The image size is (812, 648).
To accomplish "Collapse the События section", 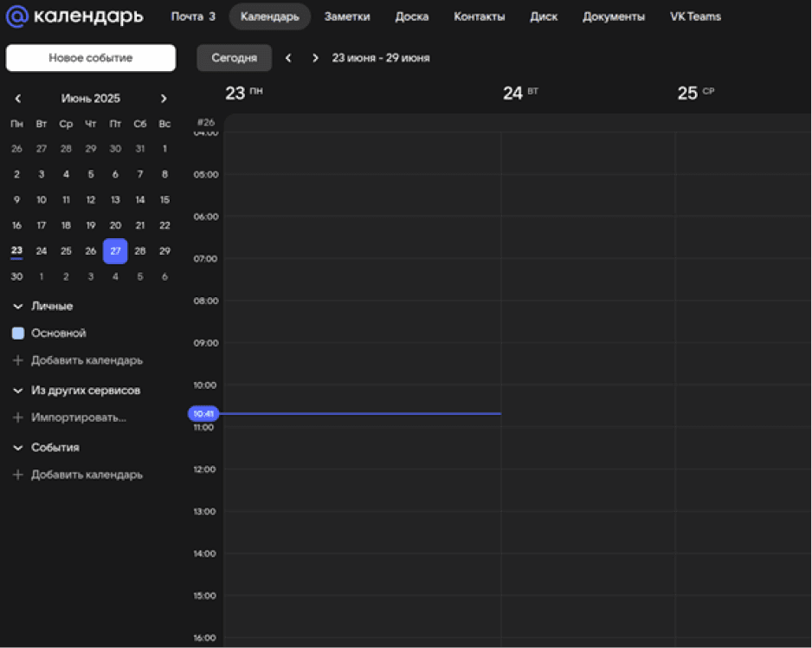I will 17,448.
